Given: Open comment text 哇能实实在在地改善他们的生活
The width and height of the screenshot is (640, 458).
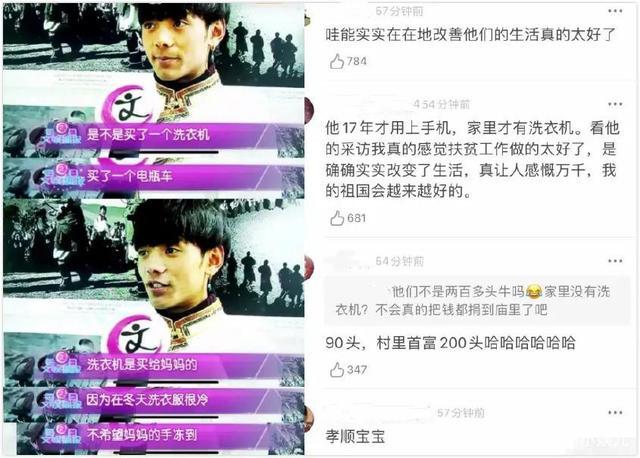Looking at the screenshot, I should (x=470, y=35).
